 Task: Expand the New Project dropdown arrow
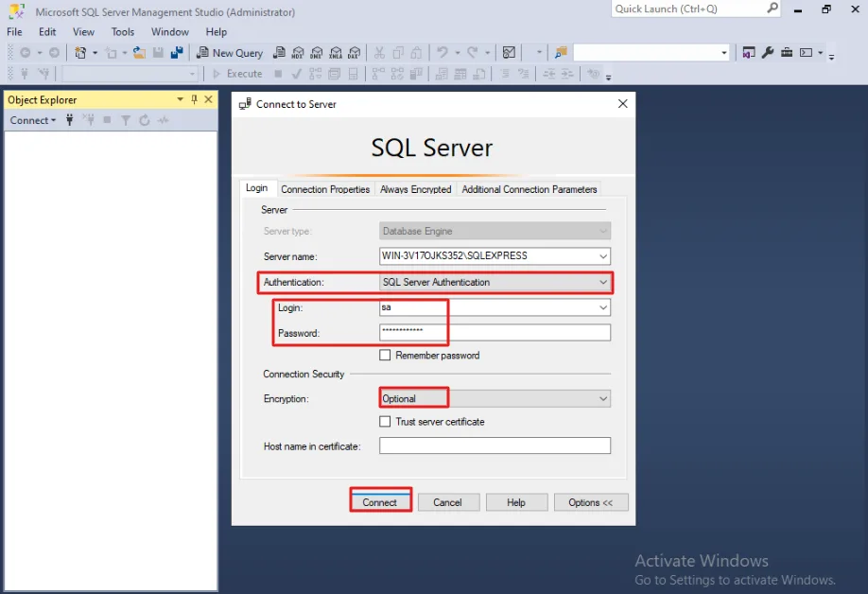coord(95,53)
